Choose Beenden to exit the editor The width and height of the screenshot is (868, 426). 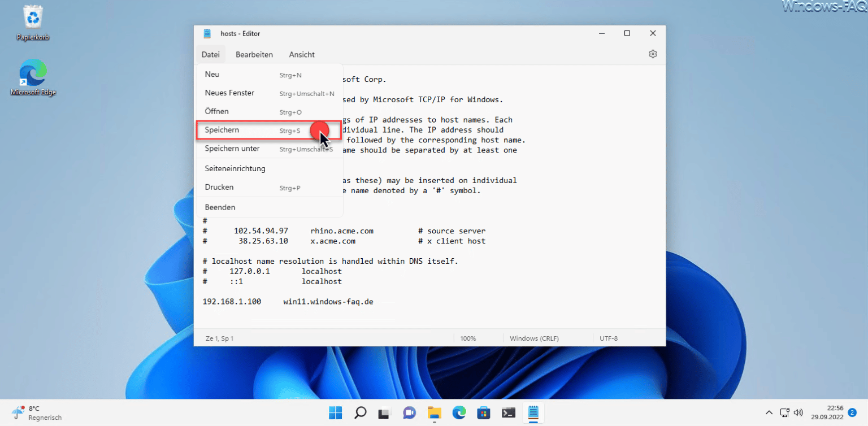(x=220, y=207)
